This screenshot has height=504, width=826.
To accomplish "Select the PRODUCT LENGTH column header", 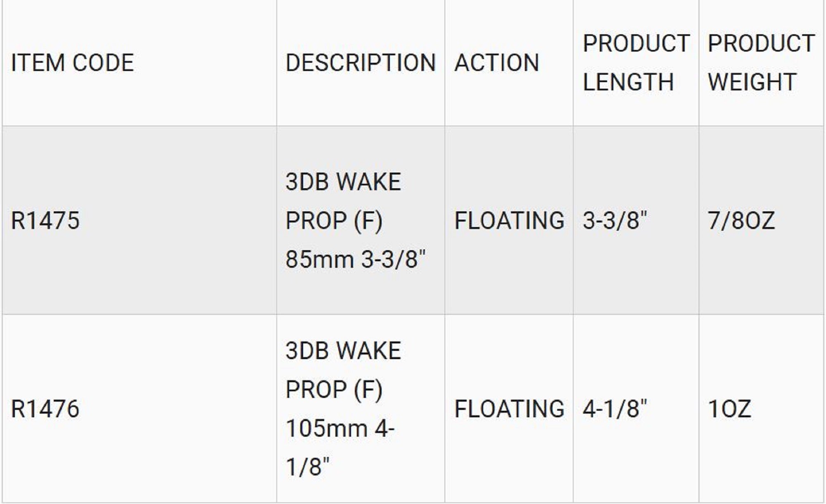I will click(x=636, y=63).
